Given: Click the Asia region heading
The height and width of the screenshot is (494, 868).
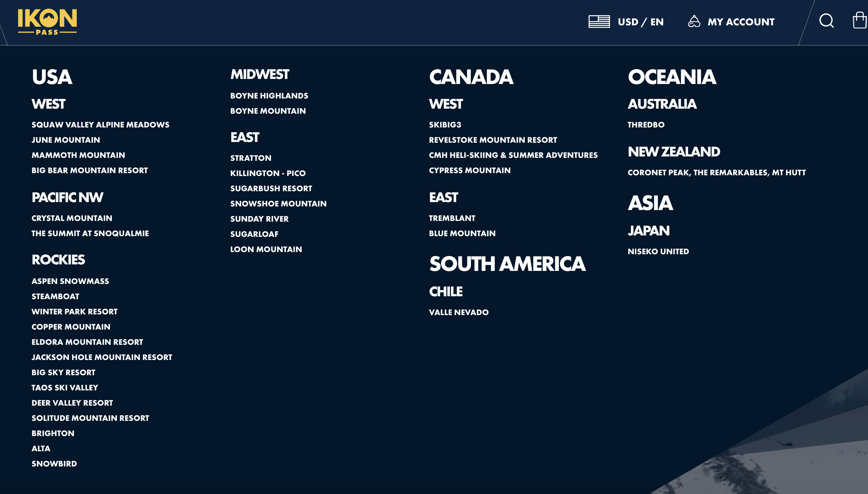Looking at the screenshot, I should click(x=650, y=203).
